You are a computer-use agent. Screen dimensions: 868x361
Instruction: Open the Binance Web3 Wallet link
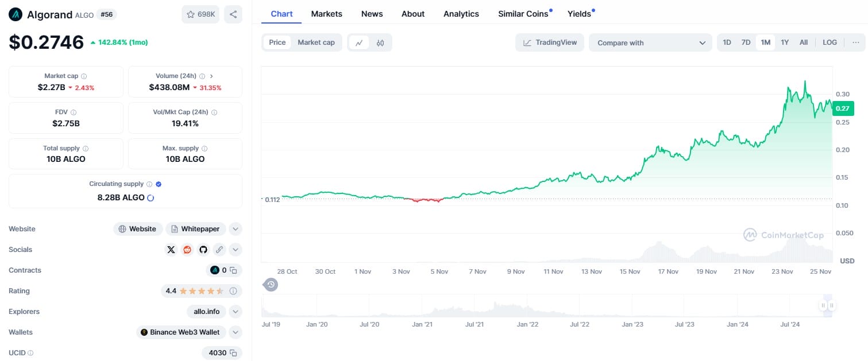pyautogui.click(x=181, y=332)
